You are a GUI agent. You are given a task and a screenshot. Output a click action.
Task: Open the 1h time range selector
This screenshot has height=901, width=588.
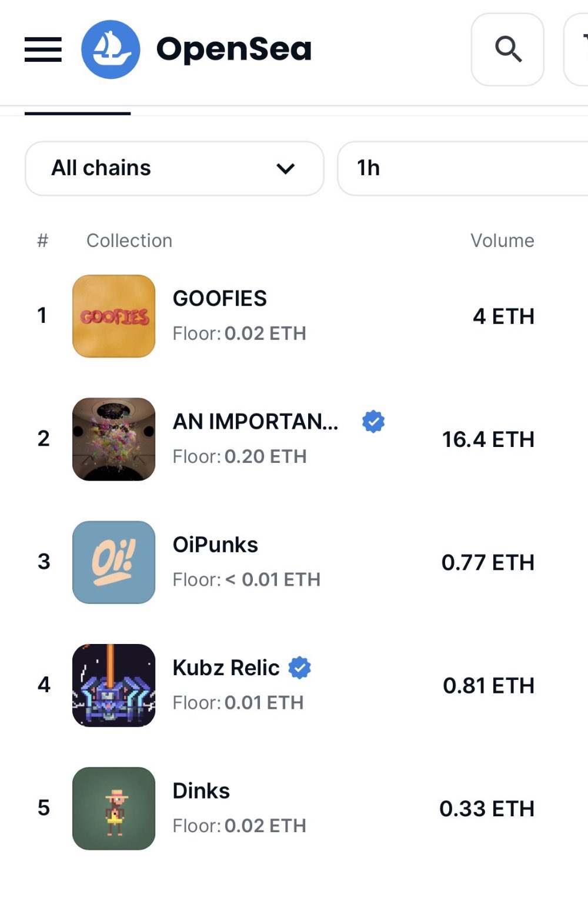click(x=463, y=168)
